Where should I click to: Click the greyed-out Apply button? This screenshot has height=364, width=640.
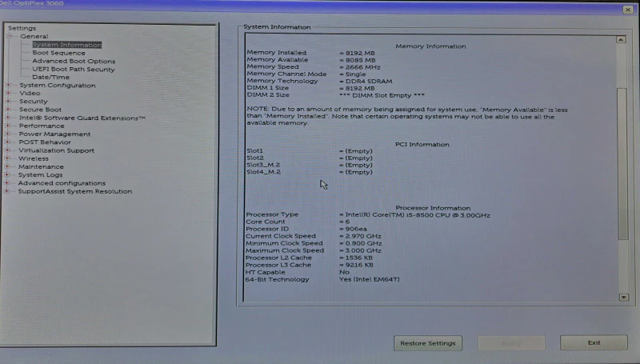pos(511,342)
